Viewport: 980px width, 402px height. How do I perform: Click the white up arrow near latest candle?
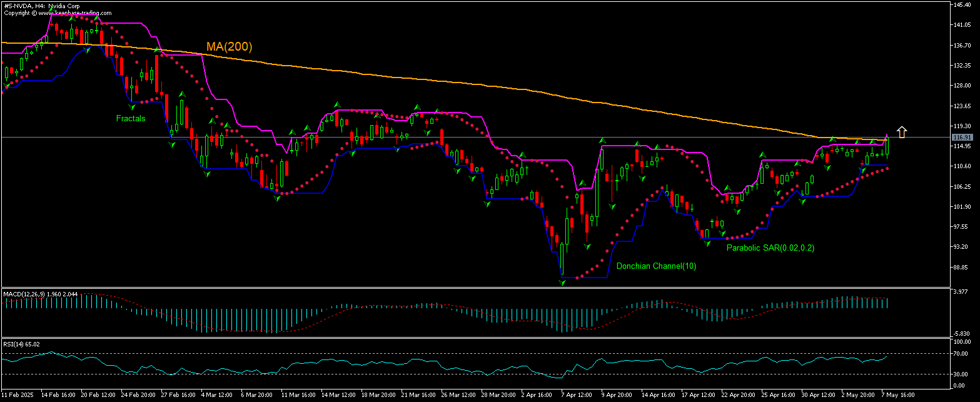(901, 132)
